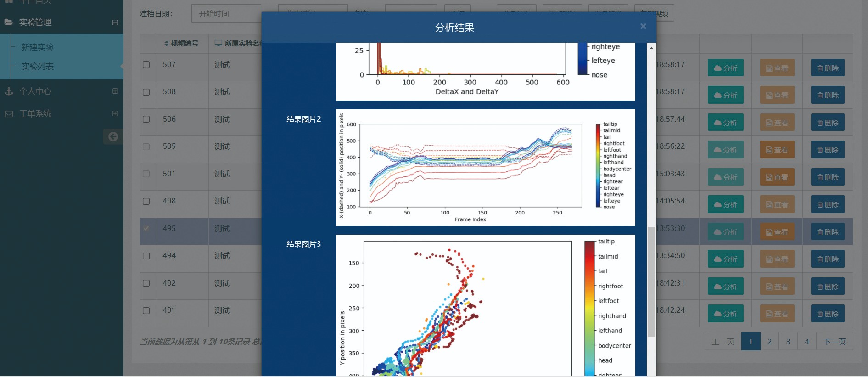Close the 分析结果 dialog
The image size is (868, 377).
(x=643, y=26)
